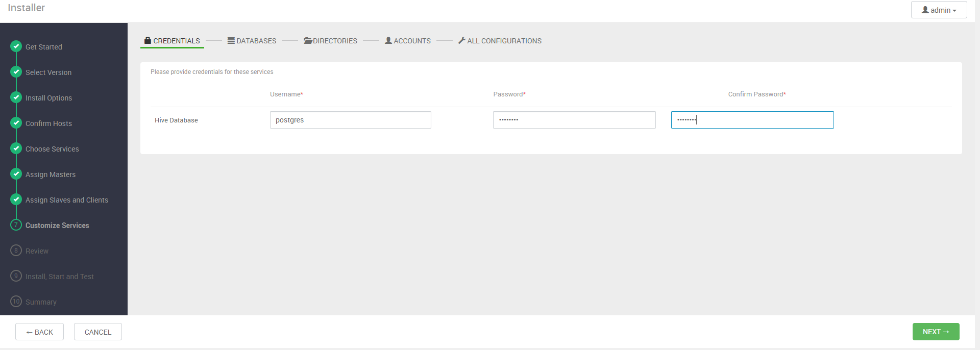Open the Confirm Hosts step

click(x=49, y=123)
